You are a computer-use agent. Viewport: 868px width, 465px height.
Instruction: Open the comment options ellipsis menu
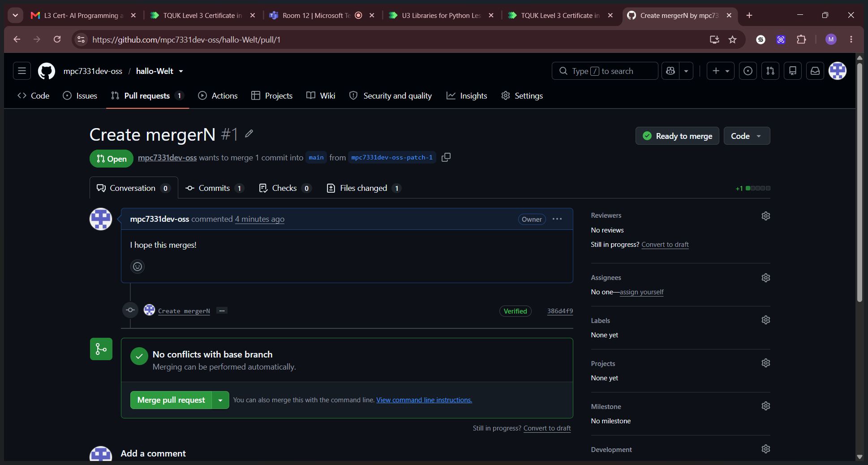tap(557, 219)
